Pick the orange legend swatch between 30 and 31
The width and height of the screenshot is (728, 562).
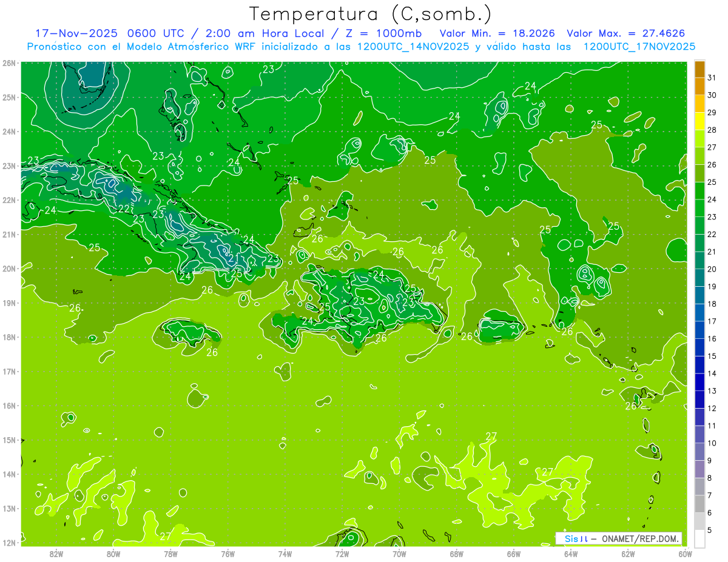coord(699,87)
